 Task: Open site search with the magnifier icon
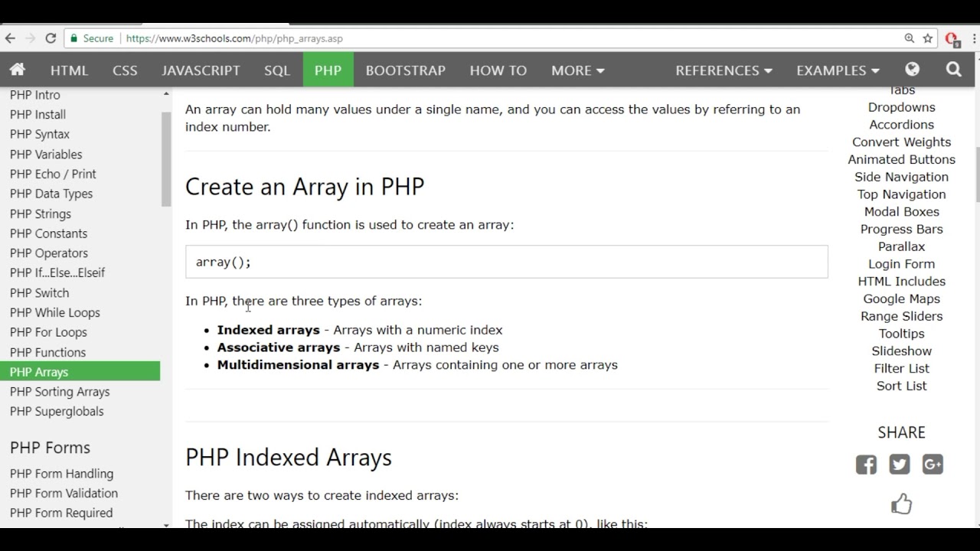pyautogui.click(x=953, y=70)
